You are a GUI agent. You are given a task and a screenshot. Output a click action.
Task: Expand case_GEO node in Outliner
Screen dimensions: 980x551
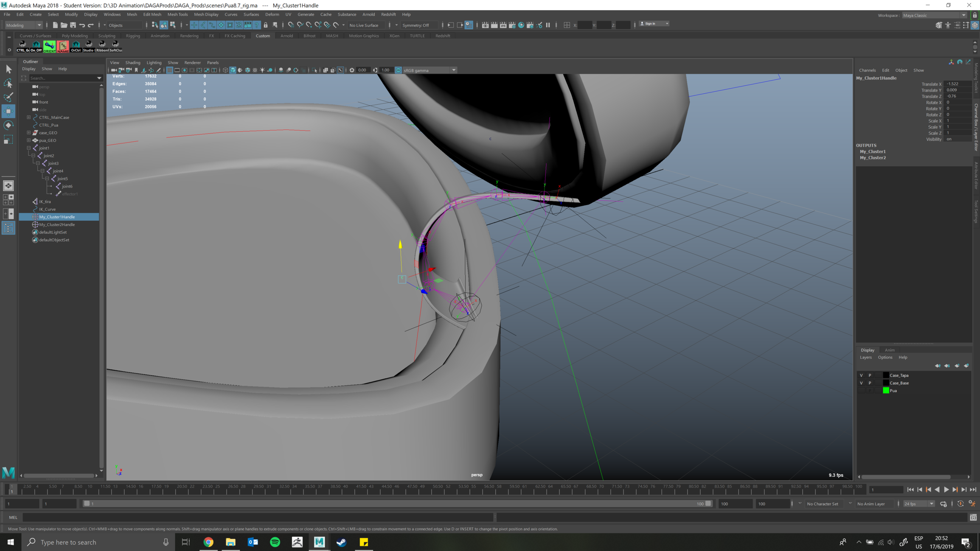click(28, 133)
